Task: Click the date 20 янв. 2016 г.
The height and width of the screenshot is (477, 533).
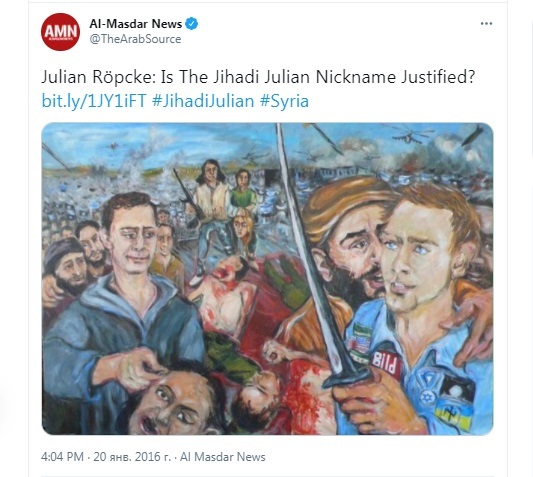Action: click(x=132, y=457)
